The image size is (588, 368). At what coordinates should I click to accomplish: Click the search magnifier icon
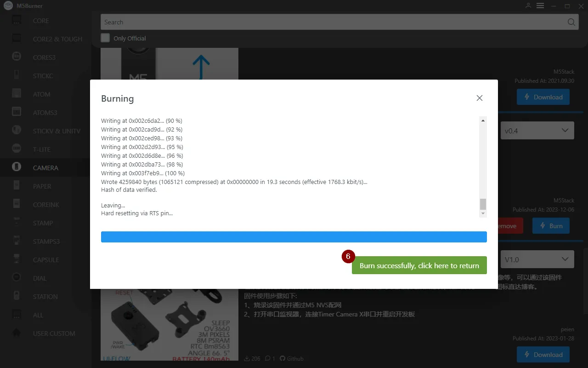coord(571,22)
